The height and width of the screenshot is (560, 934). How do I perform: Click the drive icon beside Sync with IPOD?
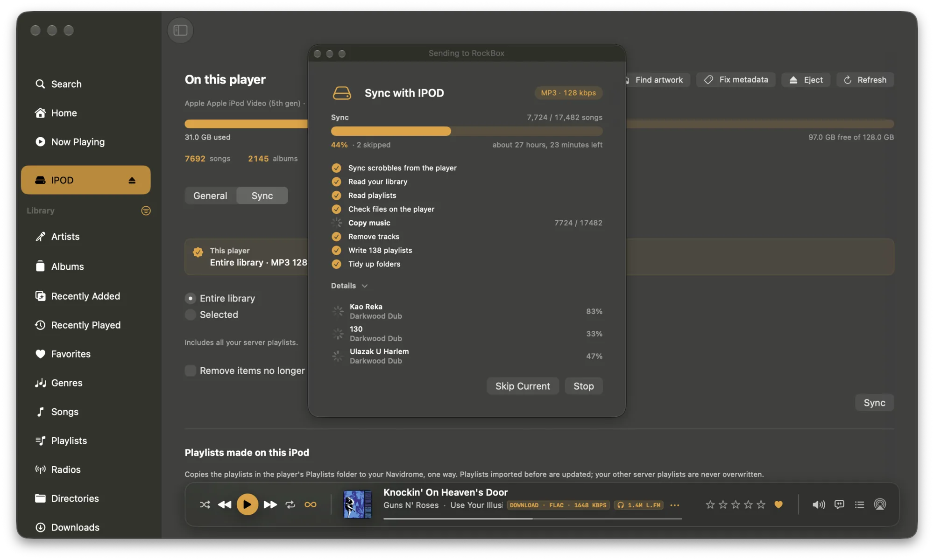(x=342, y=93)
